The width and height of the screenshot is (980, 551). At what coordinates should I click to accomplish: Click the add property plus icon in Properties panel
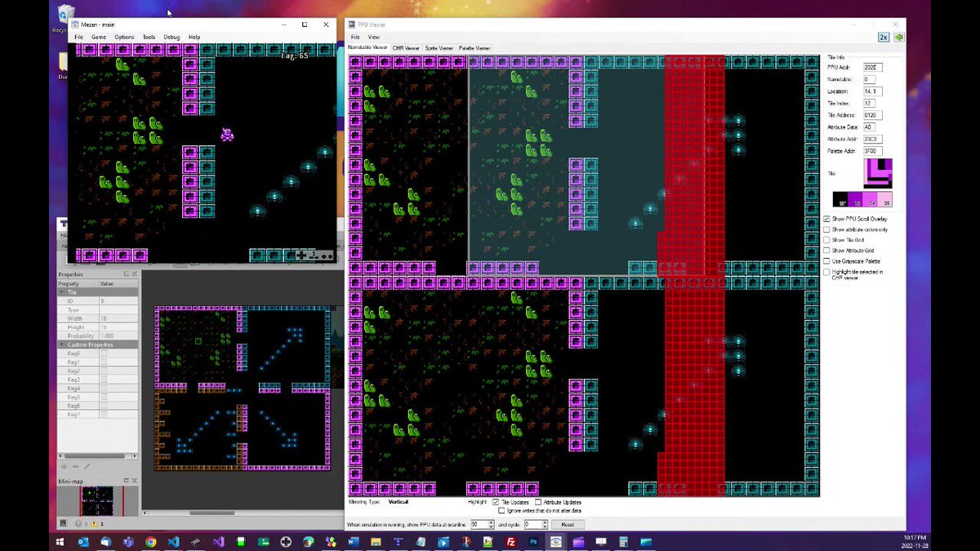click(x=65, y=466)
